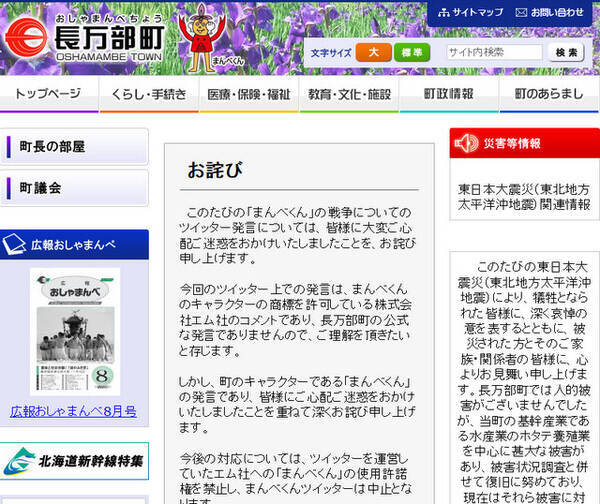Click the Hokkaido Shinkansen logo banner
This screenshot has height=504, width=600.
(x=74, y=461)
